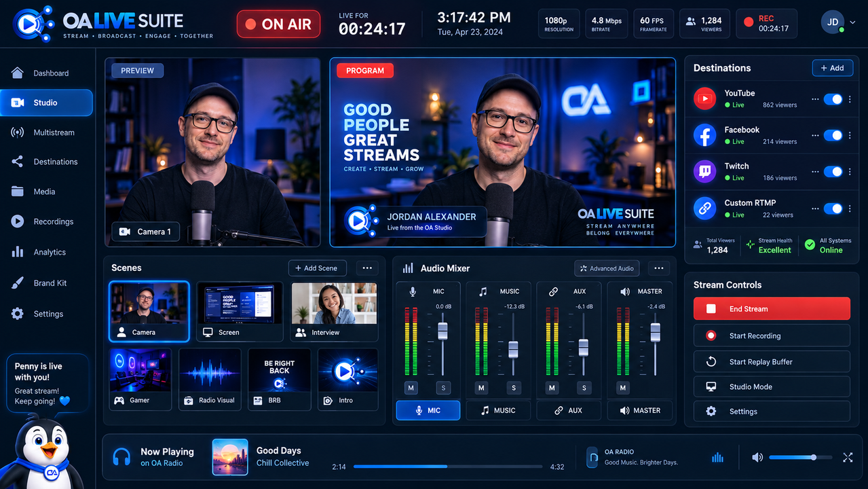
Task: Click the Custom RTMP link icon
Action: click(704, 209)
